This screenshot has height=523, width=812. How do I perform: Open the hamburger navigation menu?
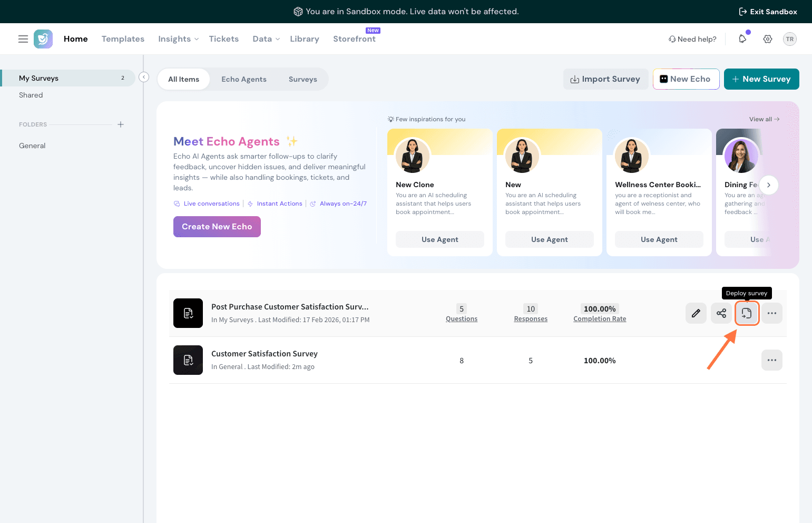point(23,39)
